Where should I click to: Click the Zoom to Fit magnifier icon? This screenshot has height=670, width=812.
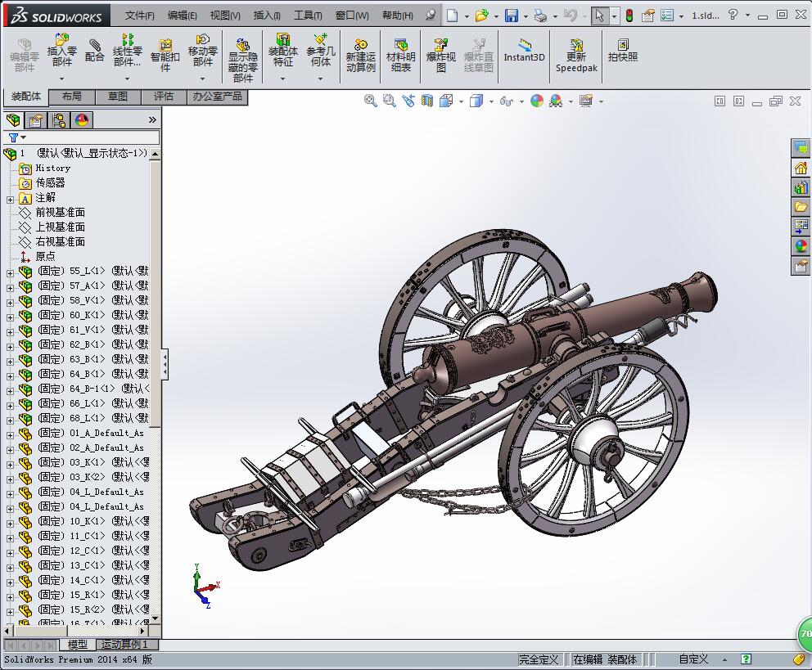[x=371, y=101]
